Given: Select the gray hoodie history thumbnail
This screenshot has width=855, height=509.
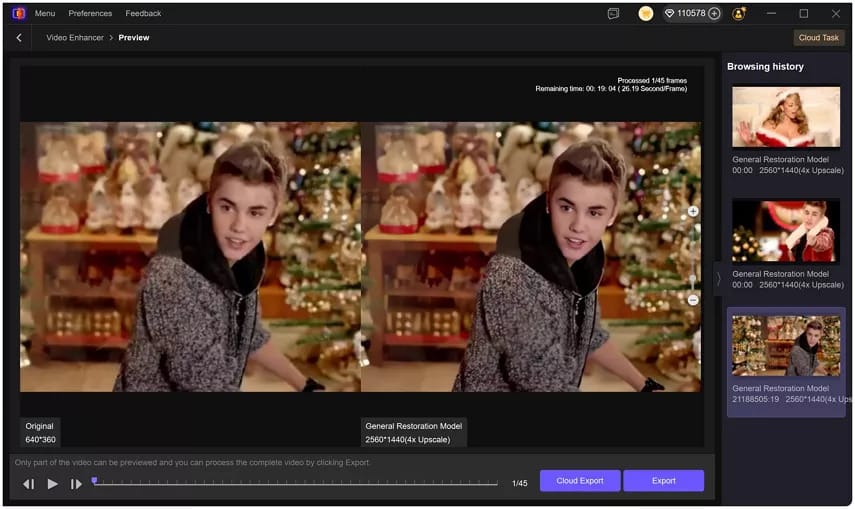Looking at the screenshot, I should tap(786, 345).
